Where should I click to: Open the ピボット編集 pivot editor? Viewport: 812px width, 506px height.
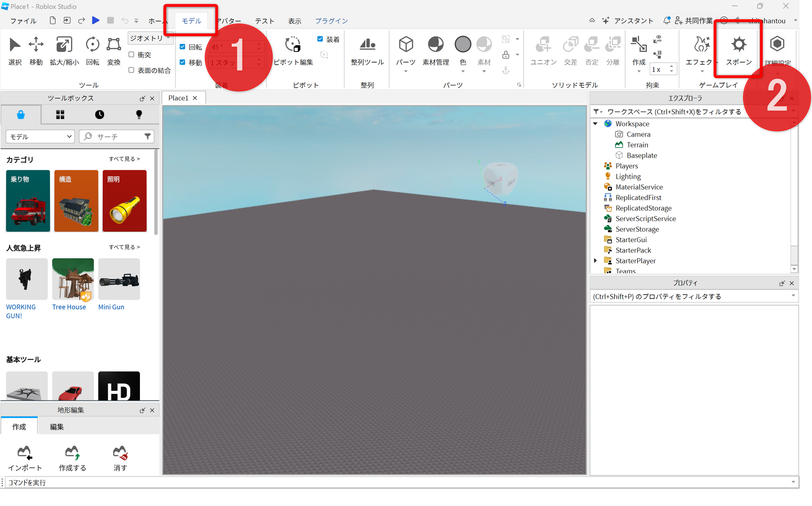293,45
